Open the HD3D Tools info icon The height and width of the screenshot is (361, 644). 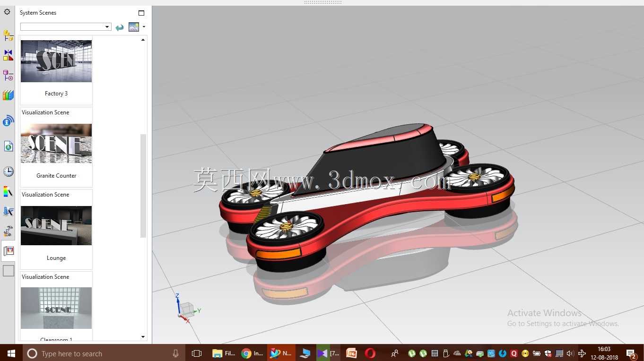point(8,121)
